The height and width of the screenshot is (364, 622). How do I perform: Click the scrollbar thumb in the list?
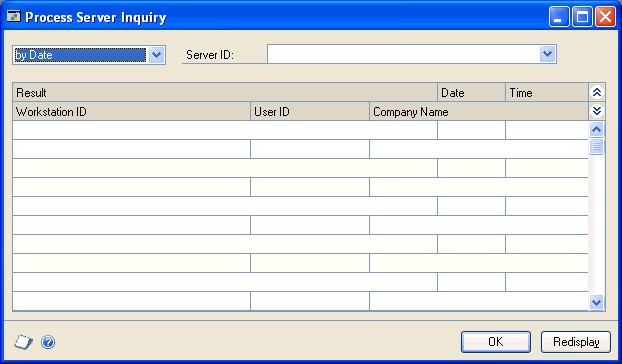[596, 146]
